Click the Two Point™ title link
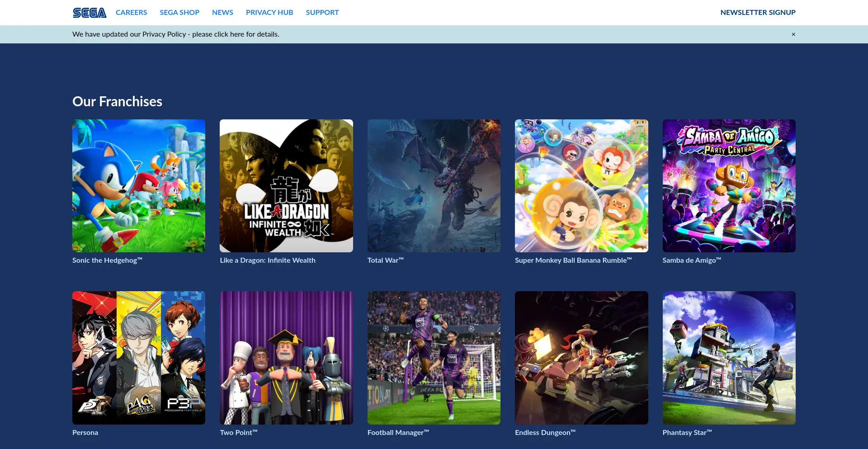 [239, 433]
